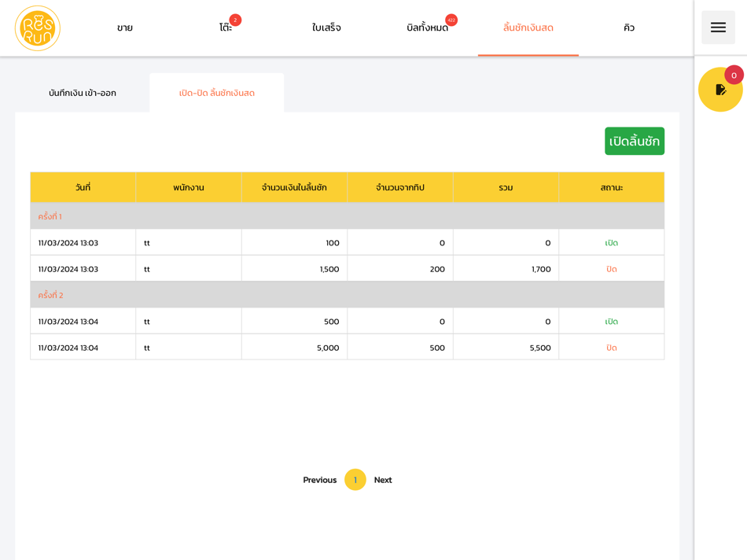This screenshot has width=747, height=560.
Task: Click the red badge on โต๊ะ tab
Action: tap(235, 20)
